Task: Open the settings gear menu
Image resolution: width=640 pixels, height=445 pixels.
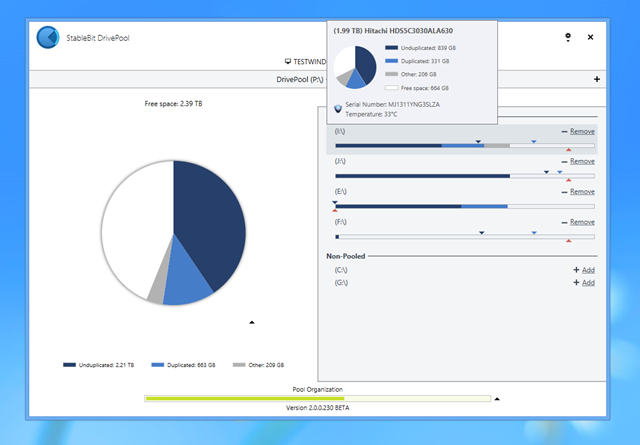Action: coord(568,38)
